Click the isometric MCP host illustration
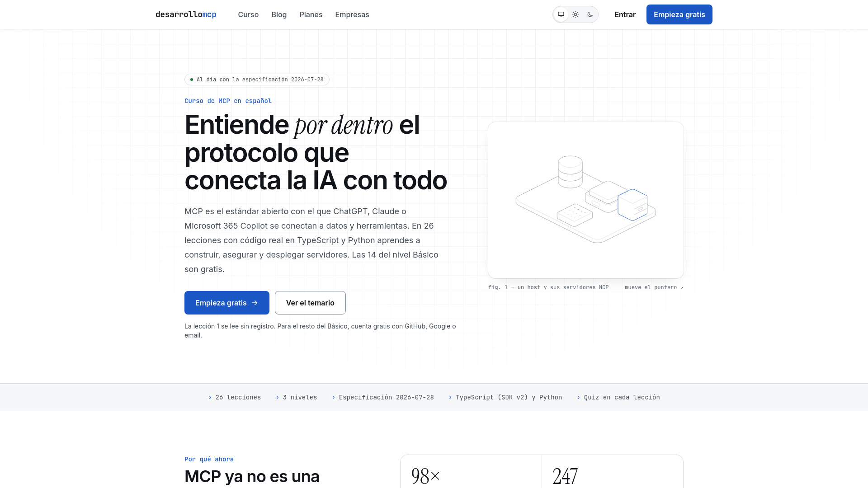 (x=586, y=200)
